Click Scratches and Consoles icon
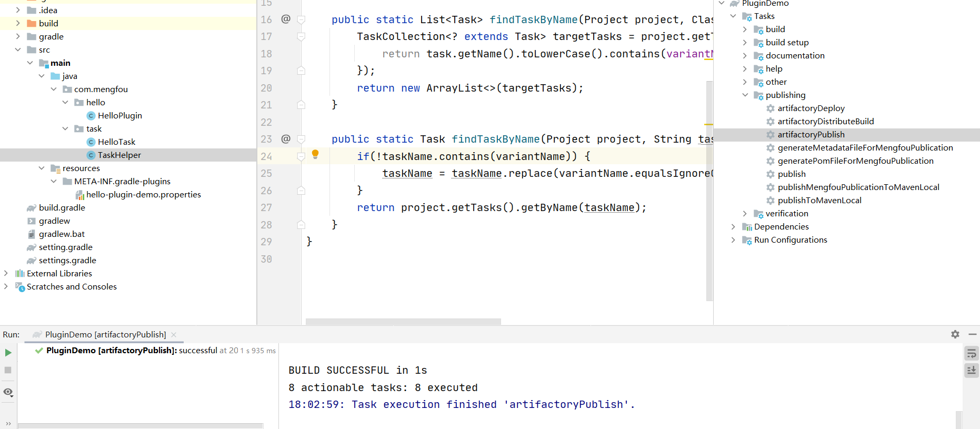The image size is (980, 429). 20,287
